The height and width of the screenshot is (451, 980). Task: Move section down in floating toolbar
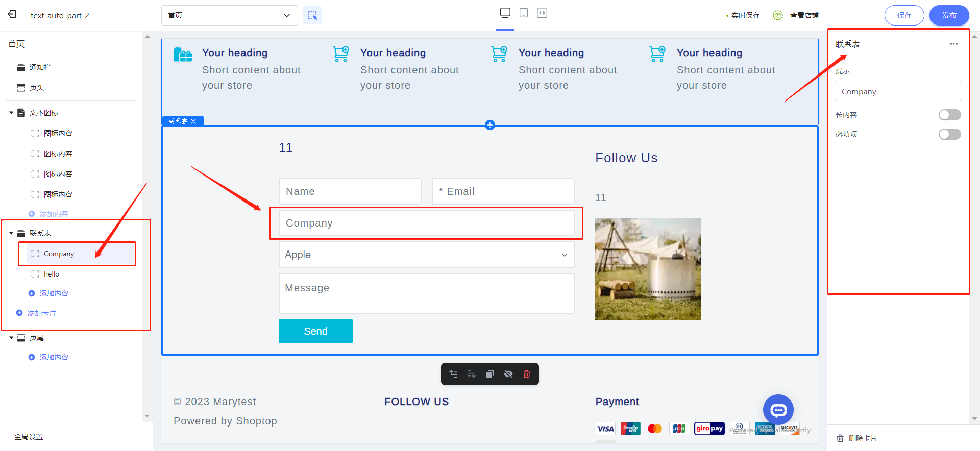click(x=472, y=374)
